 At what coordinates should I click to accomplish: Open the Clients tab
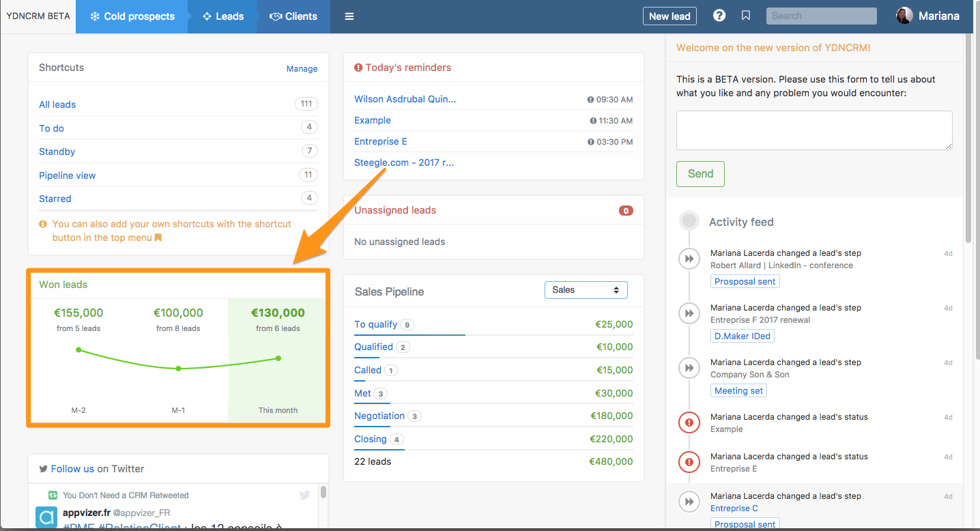click(x=293, y=16)
